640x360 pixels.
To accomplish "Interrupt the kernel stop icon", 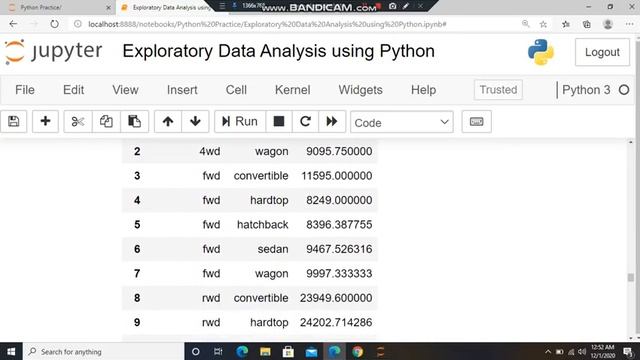I will (279, 121).
